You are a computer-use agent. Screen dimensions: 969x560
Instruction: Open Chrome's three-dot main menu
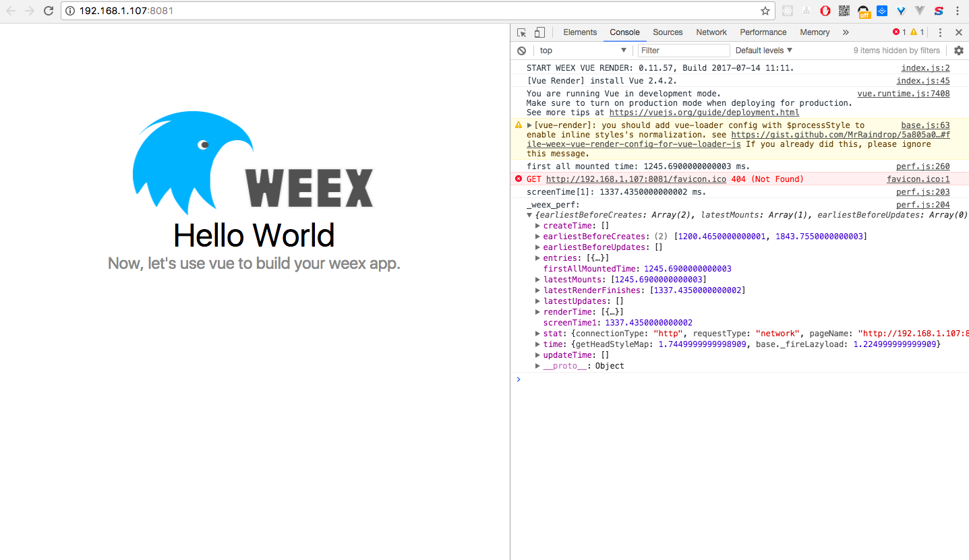[958, 11]
